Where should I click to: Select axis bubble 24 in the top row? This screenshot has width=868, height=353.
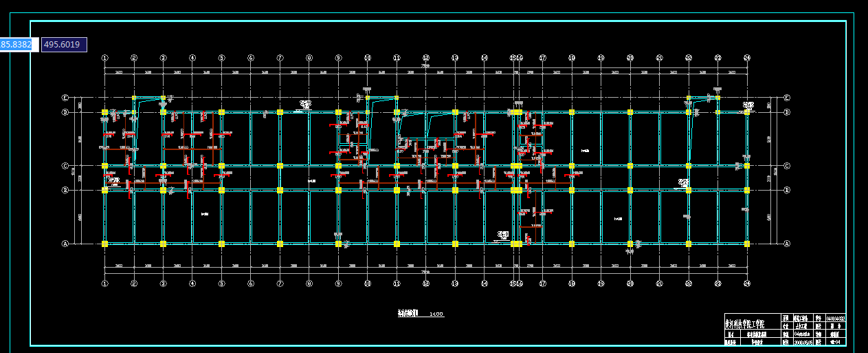coord(747,58)
